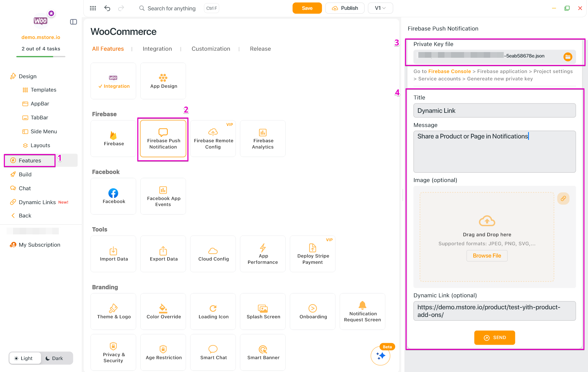Switch to the Customization tab
588x372 pixels.
click(211, 49)
